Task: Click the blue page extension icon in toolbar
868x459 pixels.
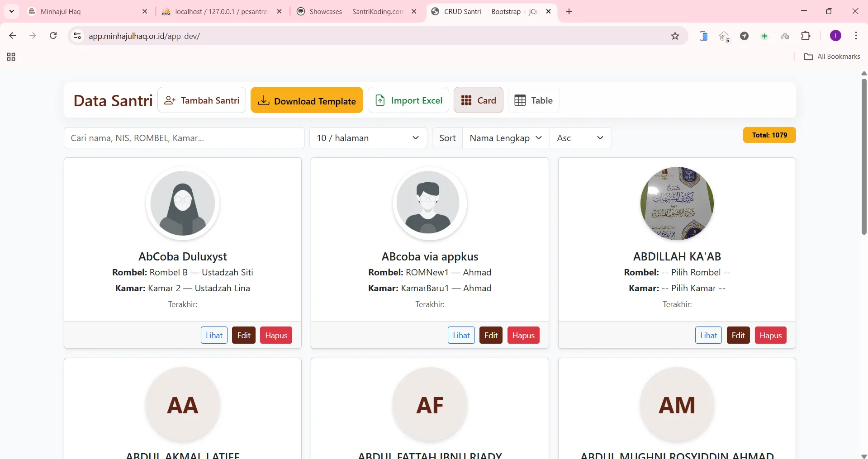Action: point(703,36)
